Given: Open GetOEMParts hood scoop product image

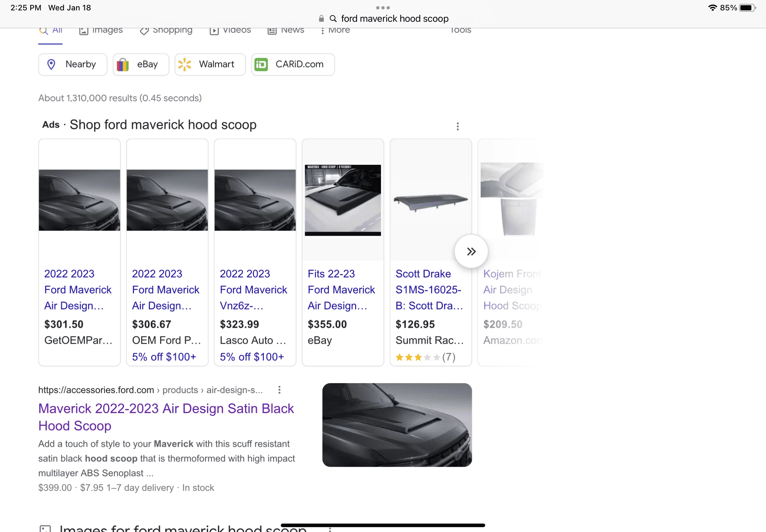Looking at the screenshot, I should tap(80, 200).
